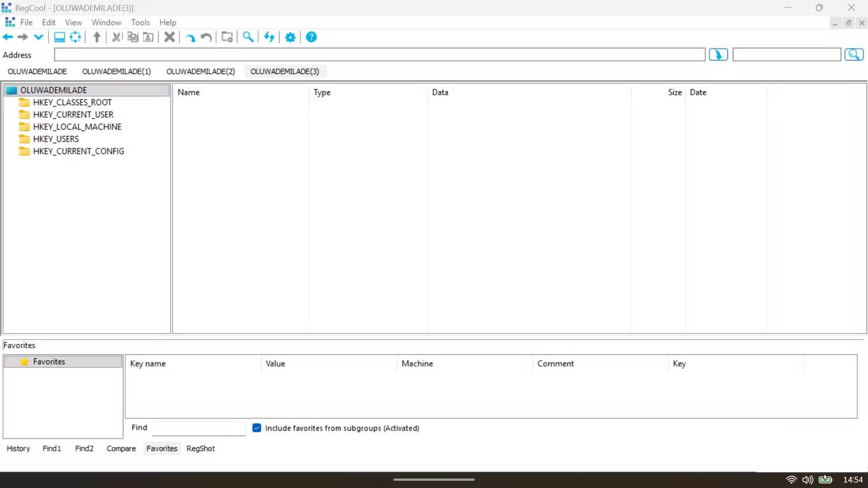Switch to the RegShot panel tab
Viewport: 868px width, 488px height.
point(200,448)
